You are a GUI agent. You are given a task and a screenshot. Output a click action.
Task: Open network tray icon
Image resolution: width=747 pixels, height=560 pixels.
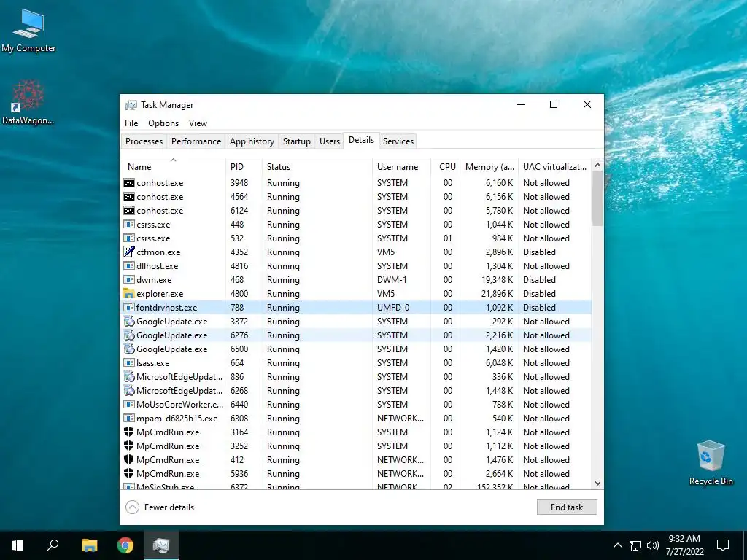(635, 545)
